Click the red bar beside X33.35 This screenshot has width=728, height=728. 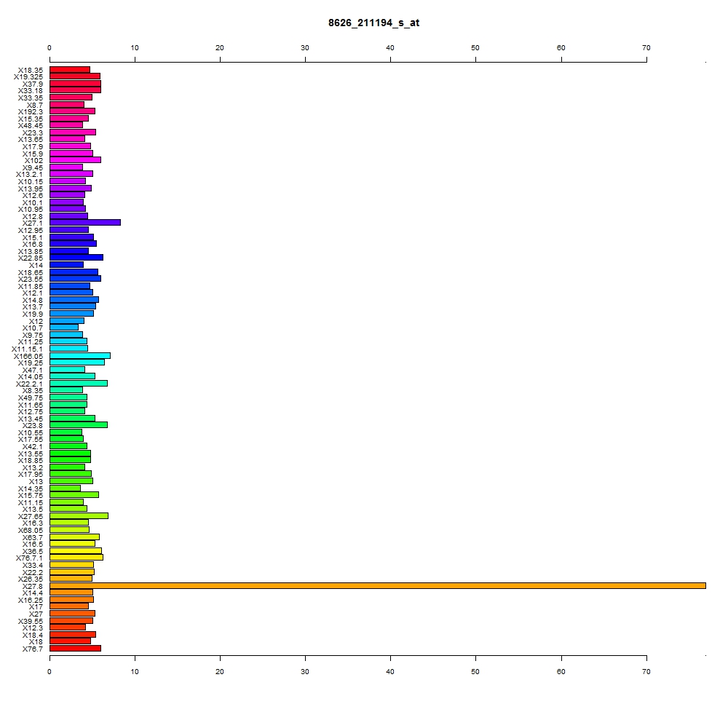(71, 97)
